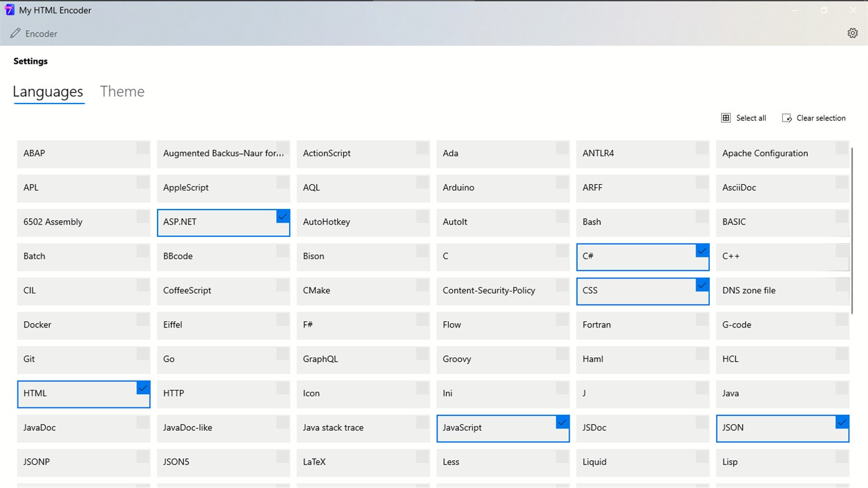The height and width of the screenshot is (488, 868).
Task: Enable the Bash language checkbox
Action: coord(702,216)
